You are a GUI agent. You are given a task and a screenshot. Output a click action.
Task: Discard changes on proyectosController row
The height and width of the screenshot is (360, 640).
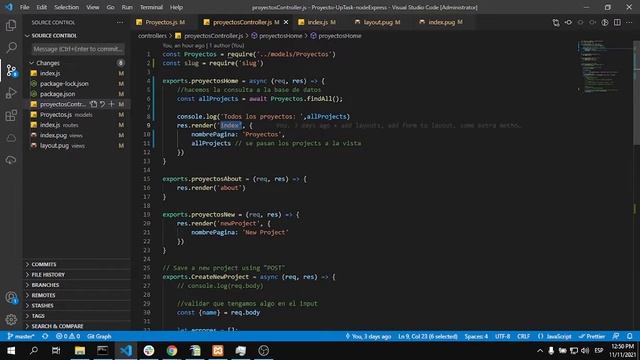click(x=102, y=104)
